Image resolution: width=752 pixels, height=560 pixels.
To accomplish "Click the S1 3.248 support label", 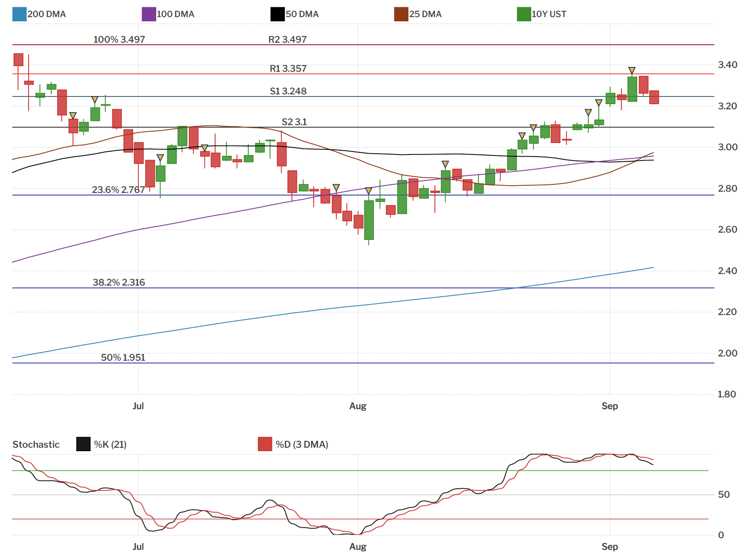I will (x=289, y=91).
